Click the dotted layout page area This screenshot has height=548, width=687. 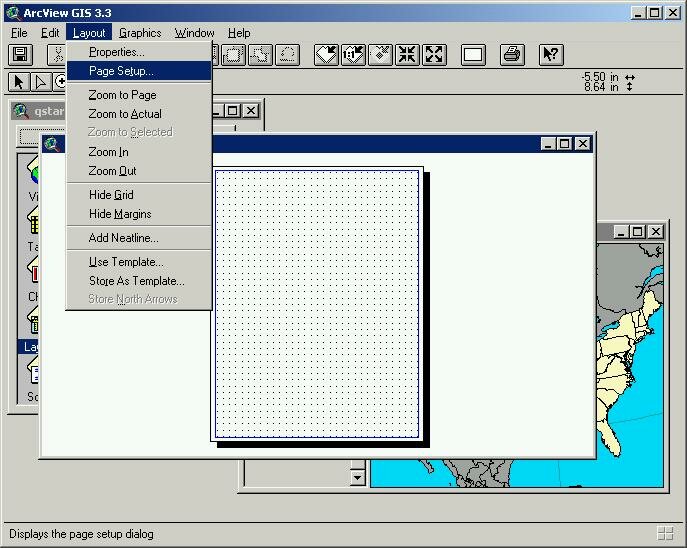(x=317, y=304)
